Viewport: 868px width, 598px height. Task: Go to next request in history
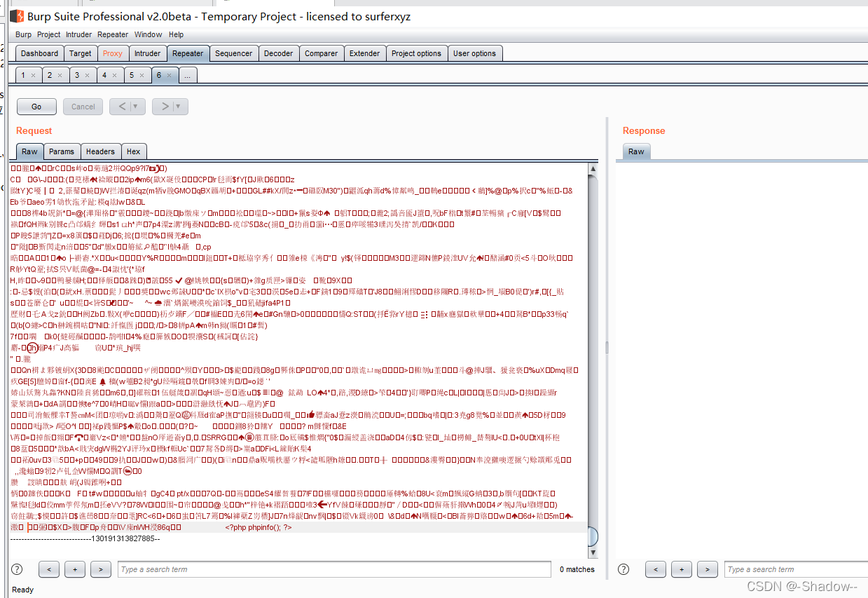(164, 107)
